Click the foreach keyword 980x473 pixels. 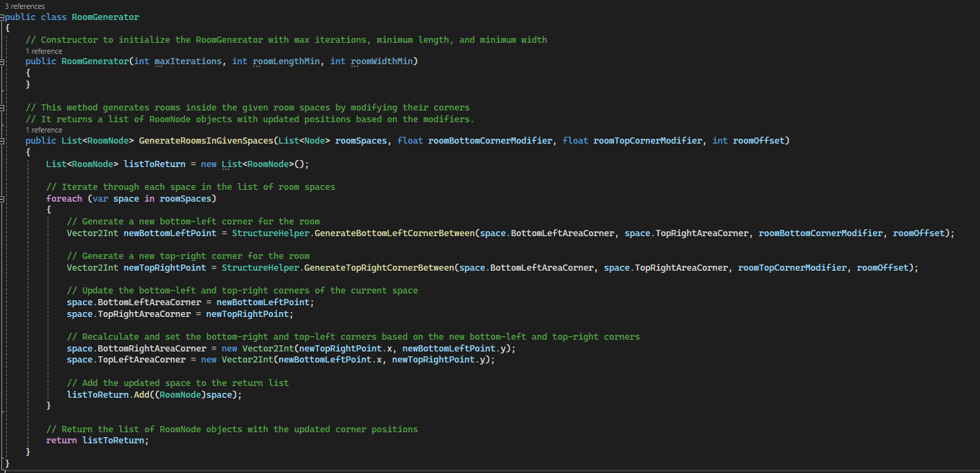(x=64, y=199)
